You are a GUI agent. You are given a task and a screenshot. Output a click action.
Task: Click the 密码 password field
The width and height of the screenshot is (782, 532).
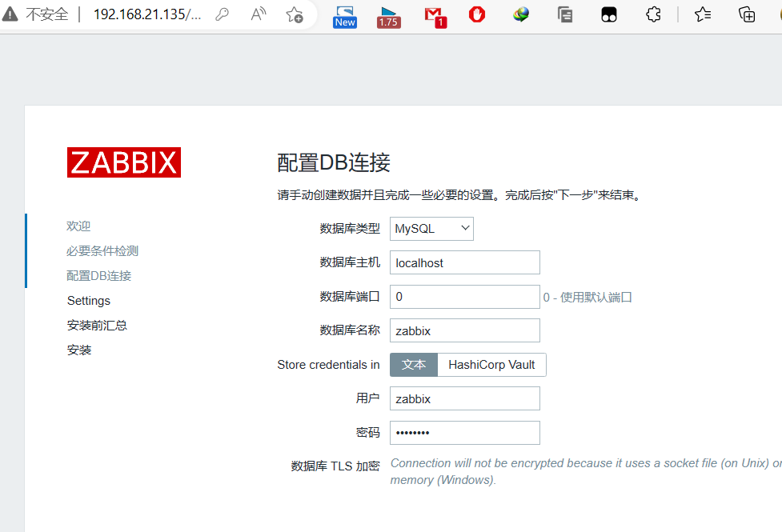(x=465, y=433)
